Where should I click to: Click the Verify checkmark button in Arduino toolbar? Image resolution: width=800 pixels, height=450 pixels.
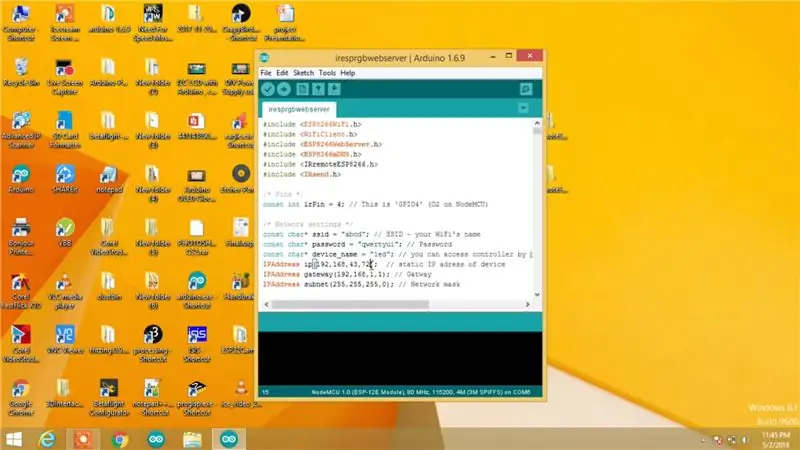point(268,89)
